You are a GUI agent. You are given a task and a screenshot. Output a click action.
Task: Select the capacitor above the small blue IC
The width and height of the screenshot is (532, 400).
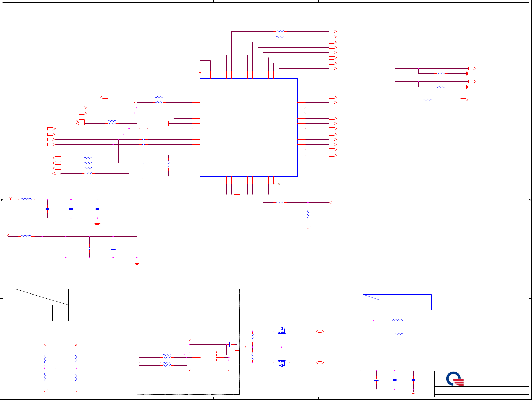point(230,344)
